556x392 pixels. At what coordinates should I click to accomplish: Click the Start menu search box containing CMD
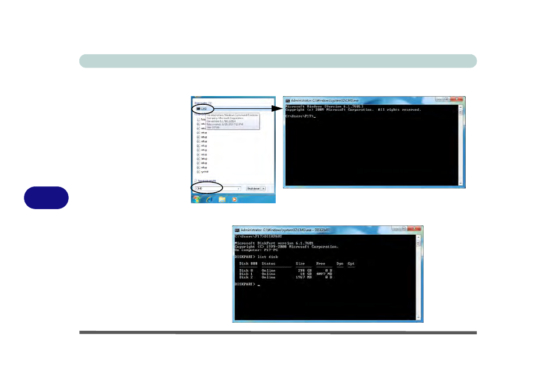click(x=218, y=189)
